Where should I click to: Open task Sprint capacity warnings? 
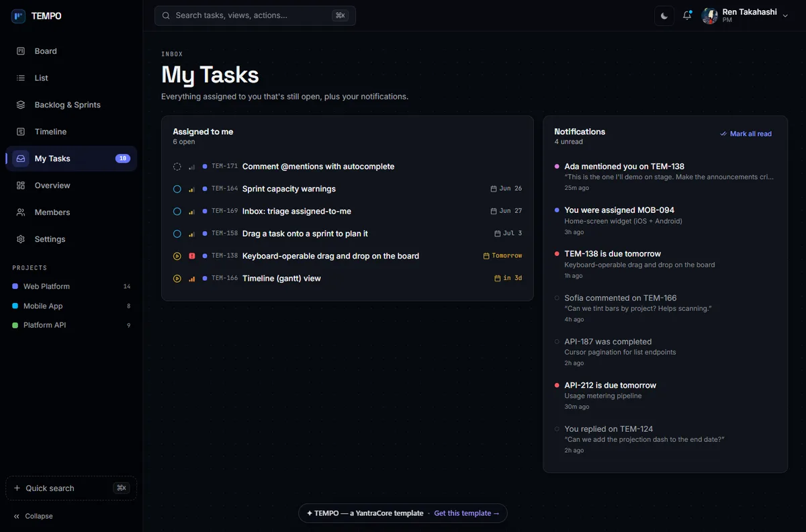point(289,189)
